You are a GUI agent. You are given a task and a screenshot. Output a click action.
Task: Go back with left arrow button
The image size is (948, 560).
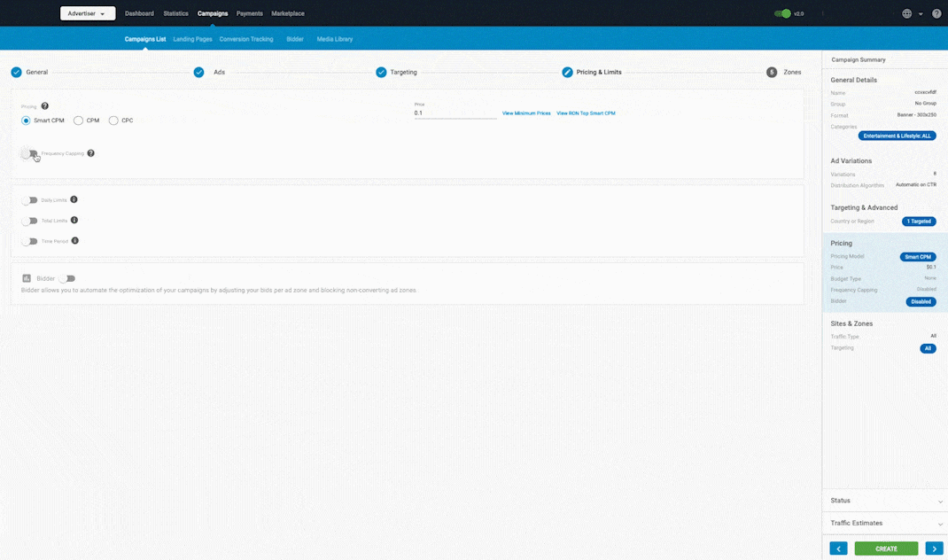click(838, 548)
